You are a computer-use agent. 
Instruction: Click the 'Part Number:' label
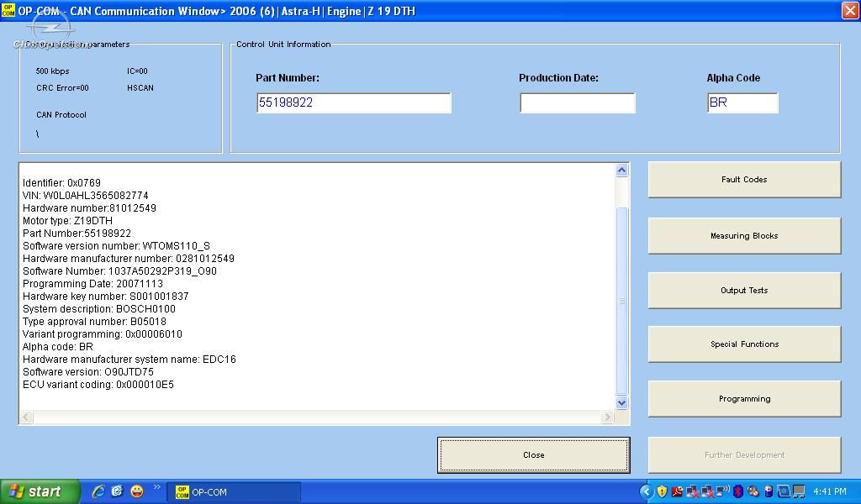[x=288, y=78]
